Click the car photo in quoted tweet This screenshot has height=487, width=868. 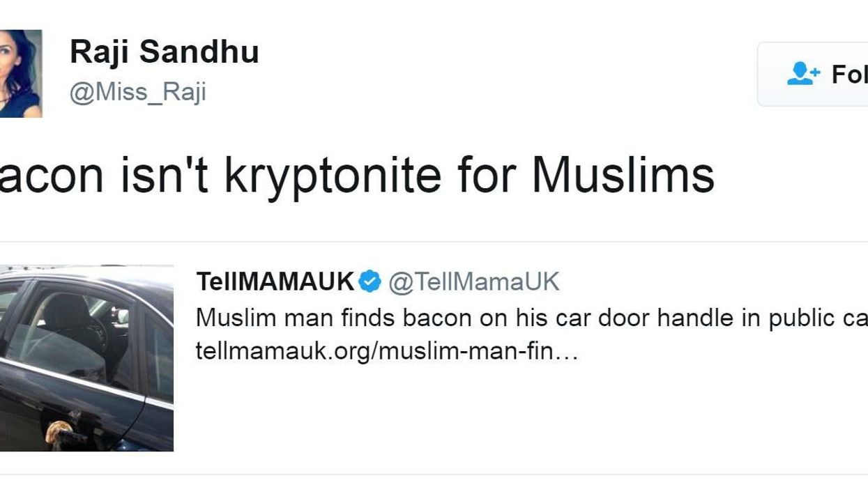pyautogui.click(x=86, y=357)
